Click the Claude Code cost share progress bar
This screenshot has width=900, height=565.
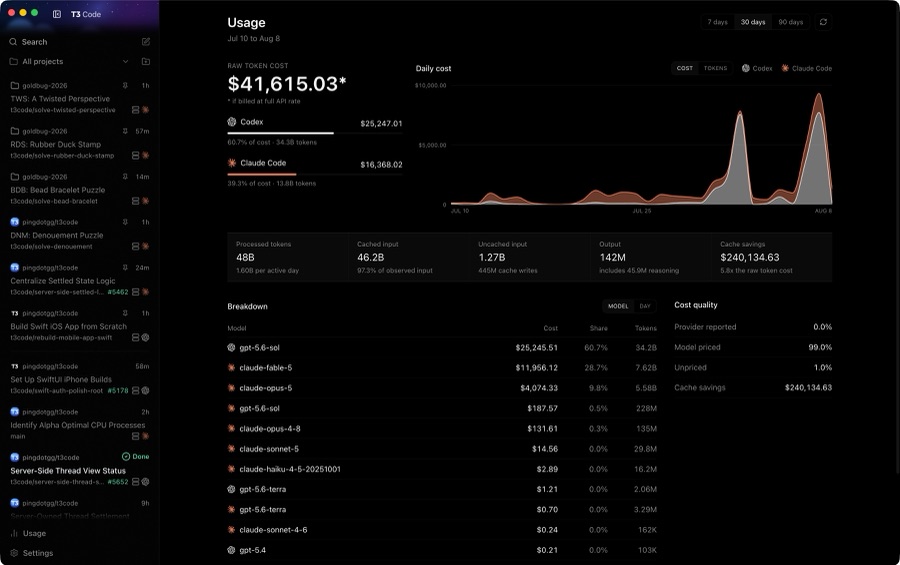coord(315,174)
